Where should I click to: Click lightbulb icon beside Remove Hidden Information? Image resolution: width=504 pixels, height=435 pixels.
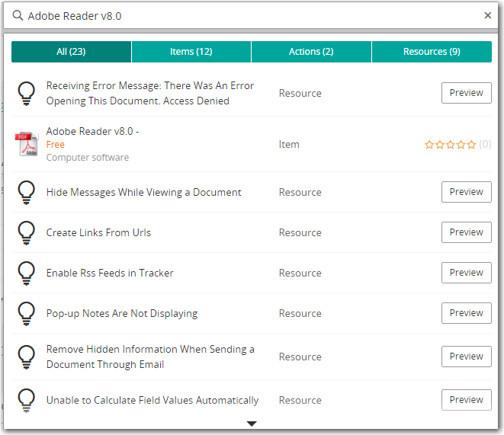point(26,357)
